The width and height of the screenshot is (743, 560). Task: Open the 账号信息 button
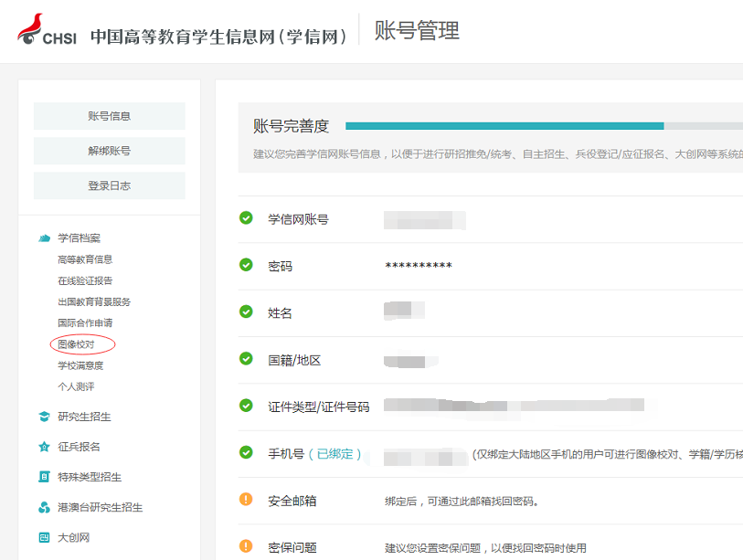[110, 116]
